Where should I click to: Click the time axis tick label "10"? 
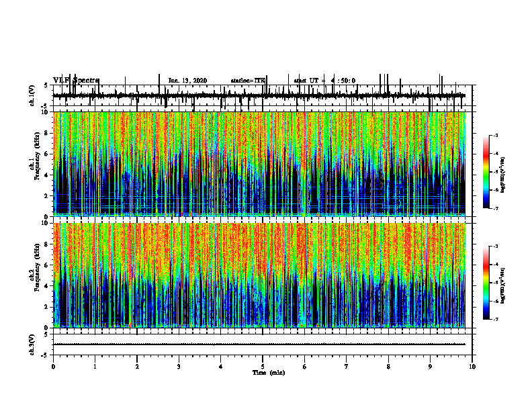[x=472, y=367]
